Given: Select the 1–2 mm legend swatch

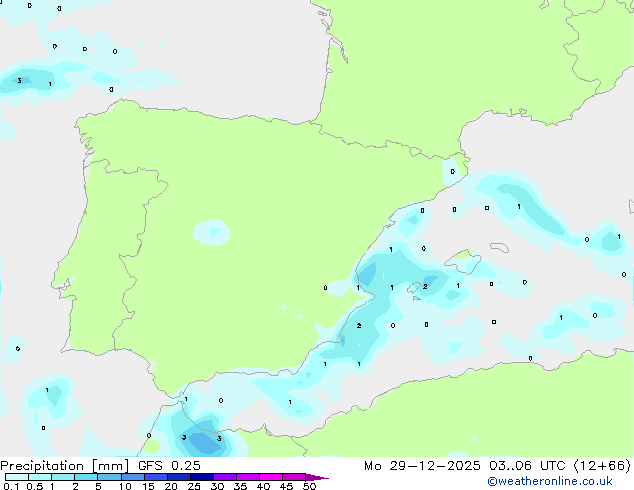Looking at the screenshot, I should point(63,477).
